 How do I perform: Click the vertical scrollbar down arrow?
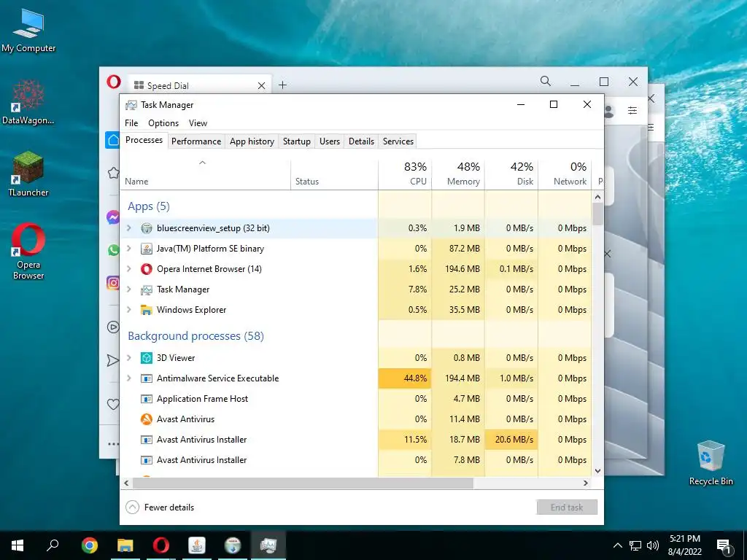(598, 471)
